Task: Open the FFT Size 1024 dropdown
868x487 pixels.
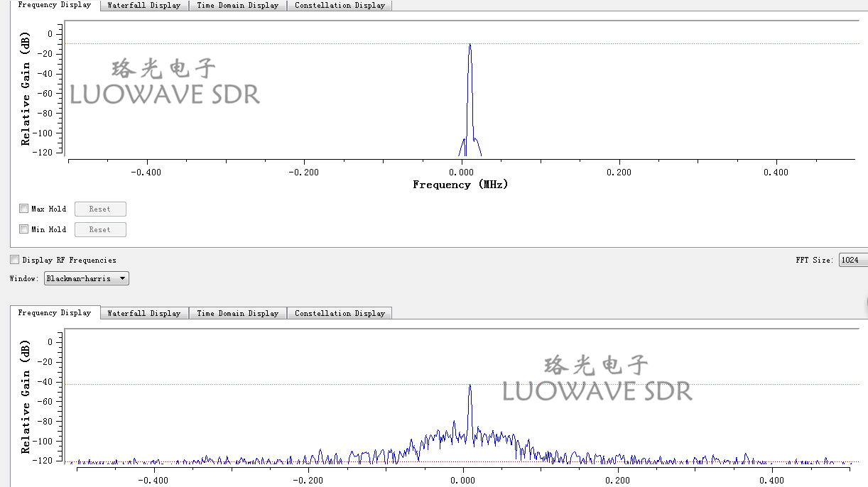Action: pyautogui.click(x=852, y=260)
